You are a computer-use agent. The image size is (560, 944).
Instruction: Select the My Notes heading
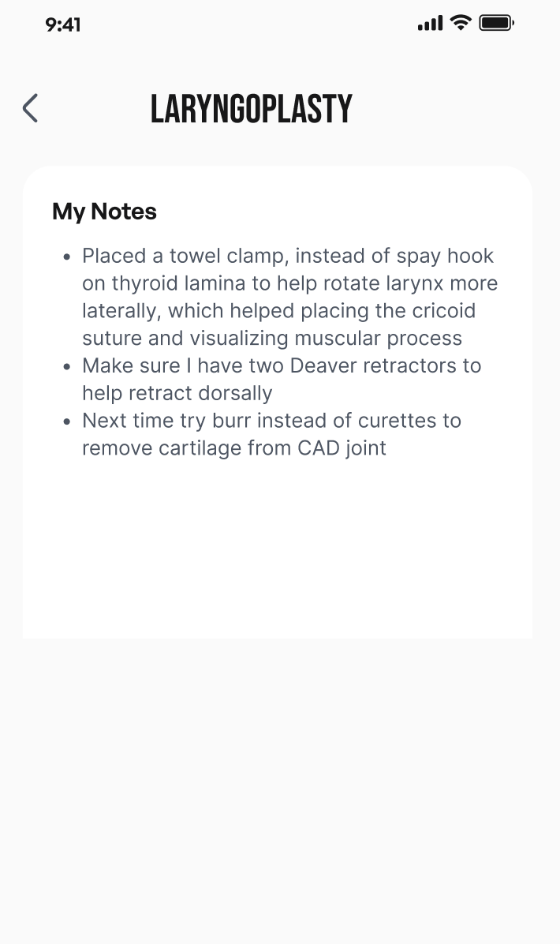[104, 212]
